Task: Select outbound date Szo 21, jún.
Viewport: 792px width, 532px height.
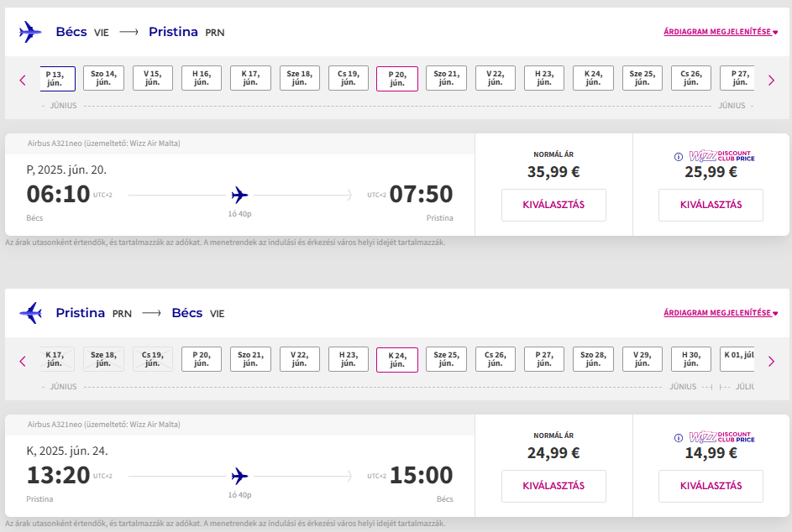Action: point(446,78)
